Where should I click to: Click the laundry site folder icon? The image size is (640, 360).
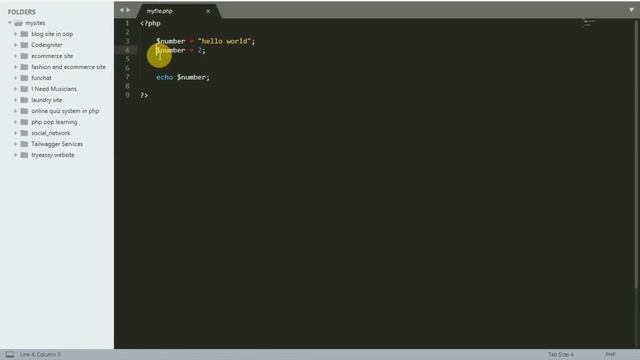24,100
